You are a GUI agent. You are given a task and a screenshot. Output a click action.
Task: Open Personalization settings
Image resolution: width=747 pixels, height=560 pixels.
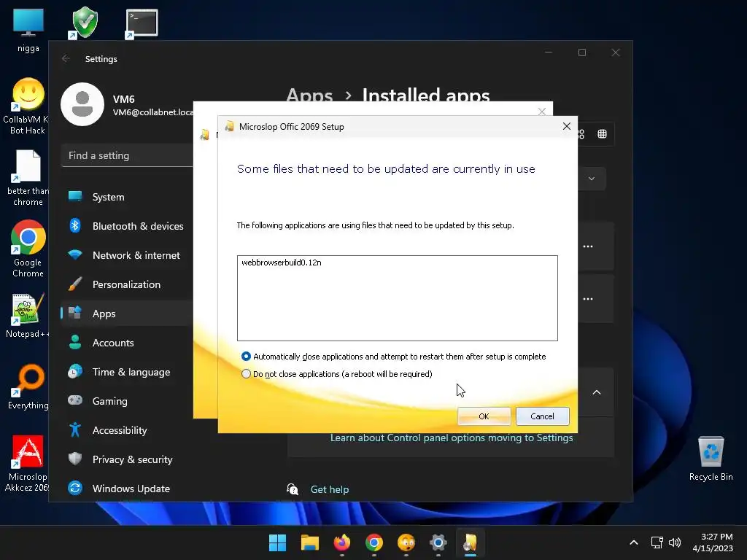[127, 284]
